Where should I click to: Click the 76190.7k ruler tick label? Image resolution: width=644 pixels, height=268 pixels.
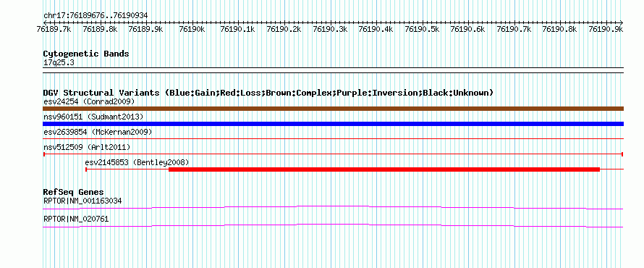pyautogui.click(x=514, y=29)
